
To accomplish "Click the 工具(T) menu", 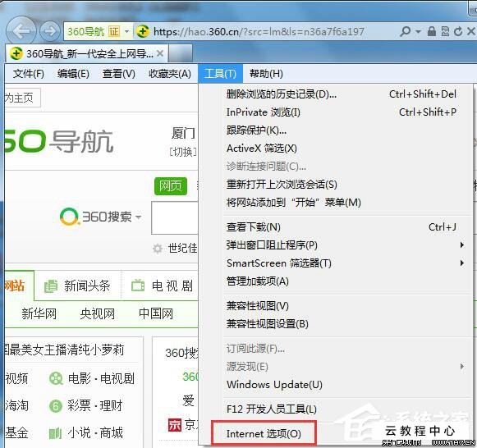I will 220,74.
